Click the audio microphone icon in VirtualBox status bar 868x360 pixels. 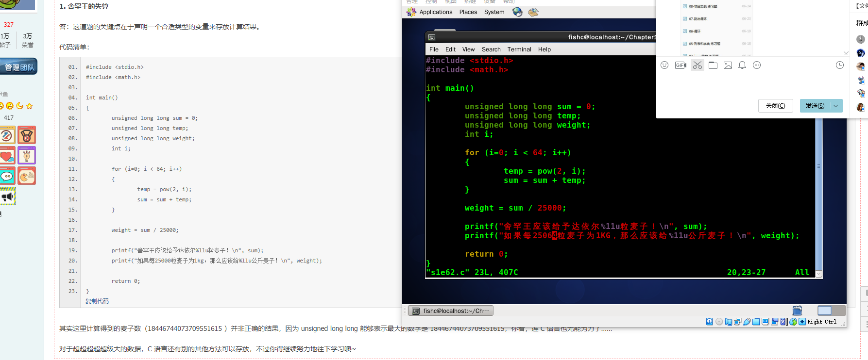click(728, 322)
